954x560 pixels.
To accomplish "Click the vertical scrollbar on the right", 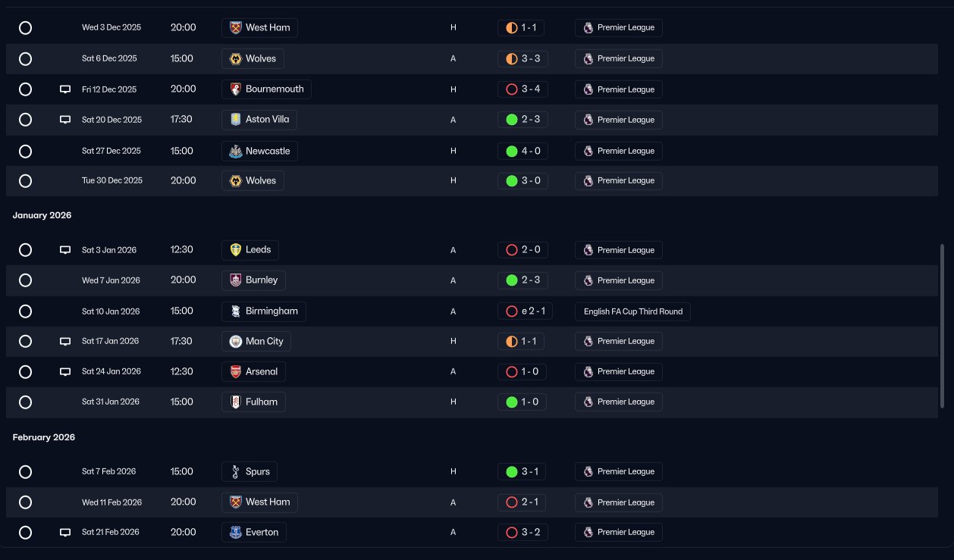I will (x=943, y=326).
